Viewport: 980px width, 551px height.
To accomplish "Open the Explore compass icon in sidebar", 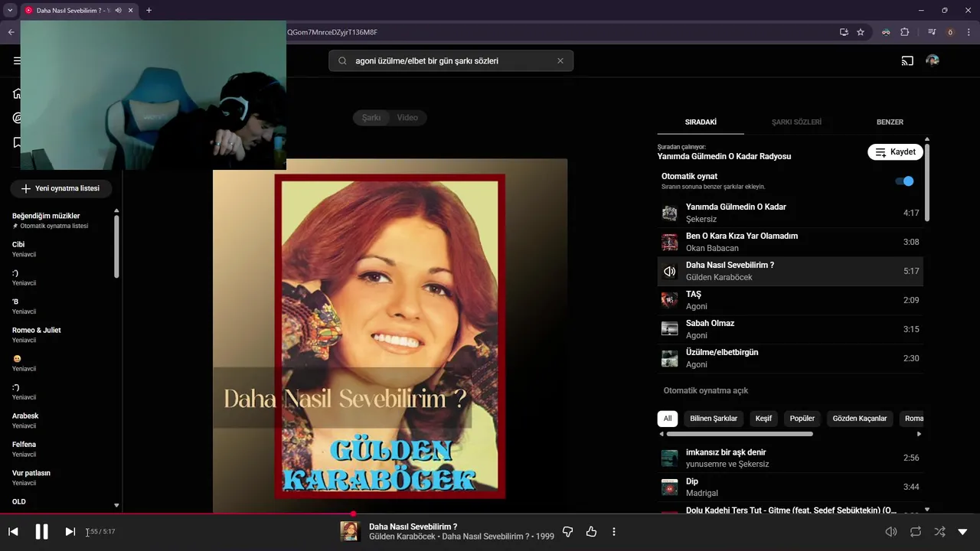I will [17, 118].
